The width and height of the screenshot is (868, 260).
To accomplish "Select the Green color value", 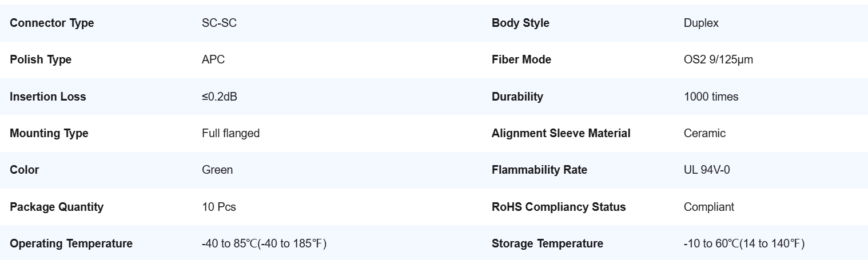I will tap(217, 170).
